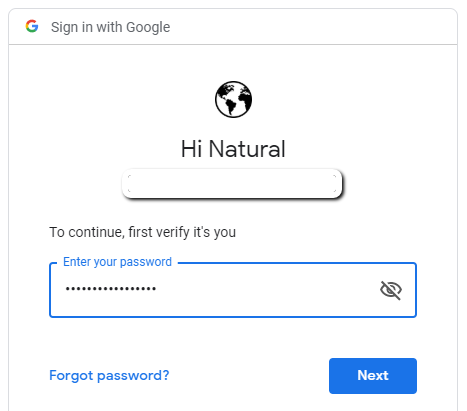Submit the password using the blue Next button
Viewport: 467px width, 411px height.
point(373,376)
